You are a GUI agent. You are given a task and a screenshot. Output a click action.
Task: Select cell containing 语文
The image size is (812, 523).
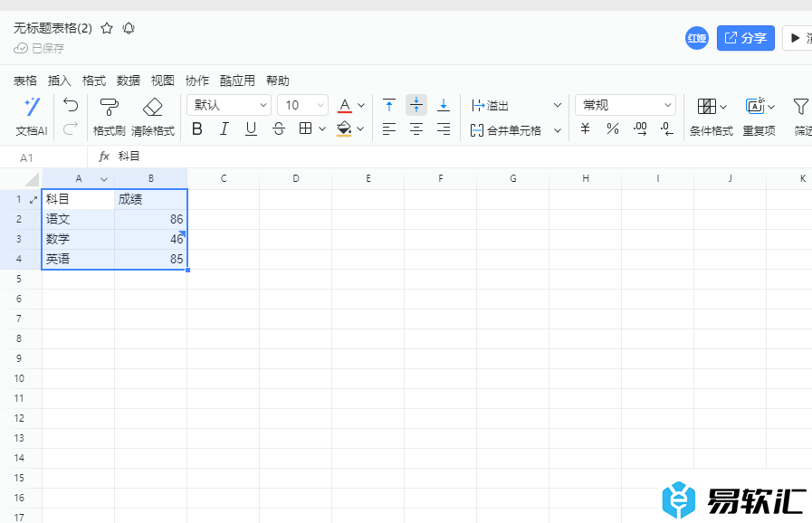coord(78,219)
